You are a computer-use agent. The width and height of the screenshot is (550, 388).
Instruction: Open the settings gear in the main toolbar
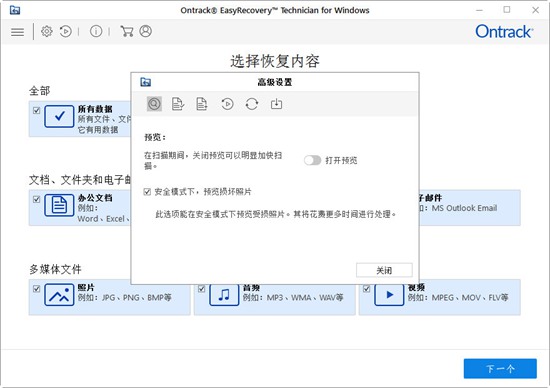tap(47, 32)
